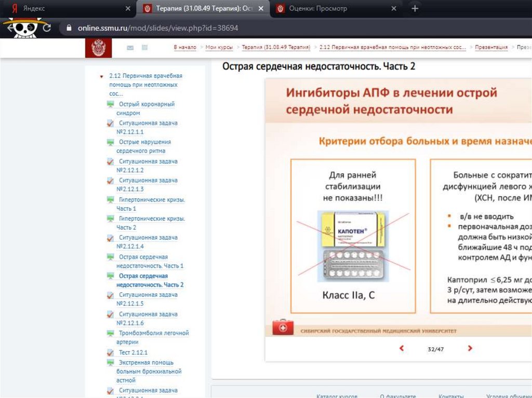
Task: Click the 32/47 slide counter
Action: coord(436,349)
